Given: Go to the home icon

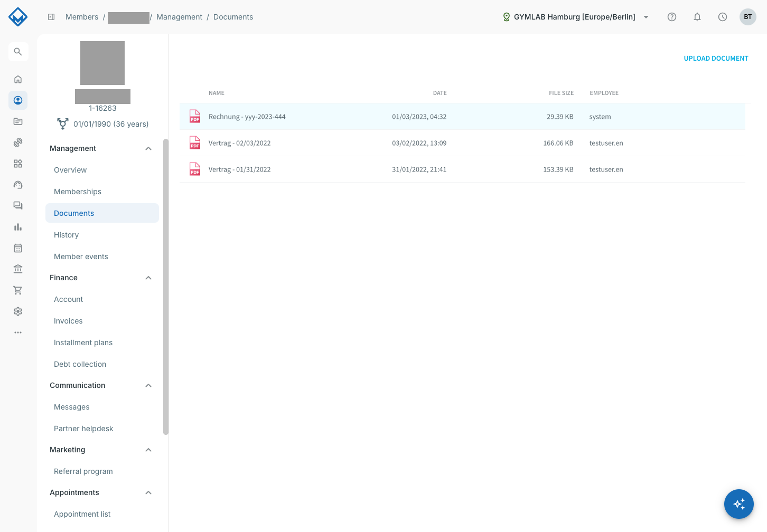Looking at the screenshot, I should click(18, 79).
